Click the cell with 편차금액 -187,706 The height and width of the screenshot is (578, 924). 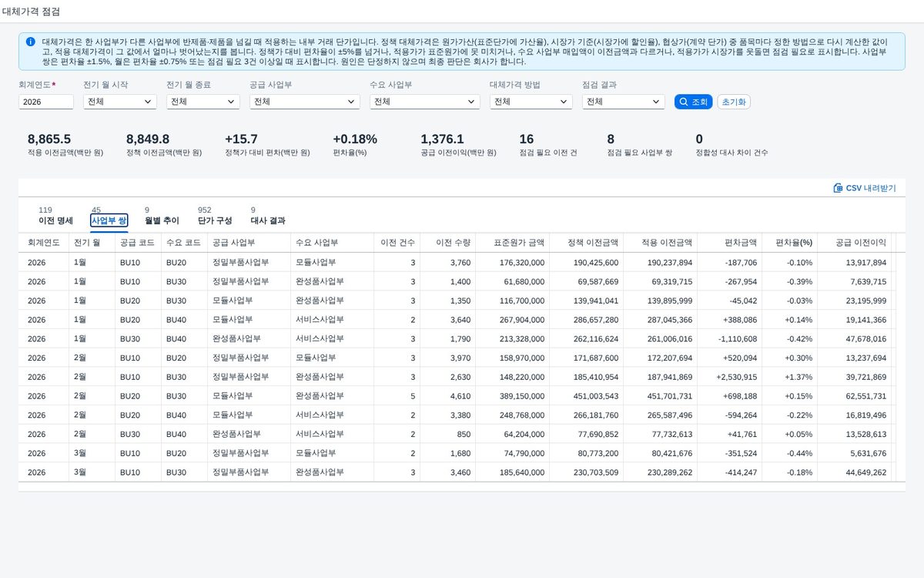coord(730,263)
